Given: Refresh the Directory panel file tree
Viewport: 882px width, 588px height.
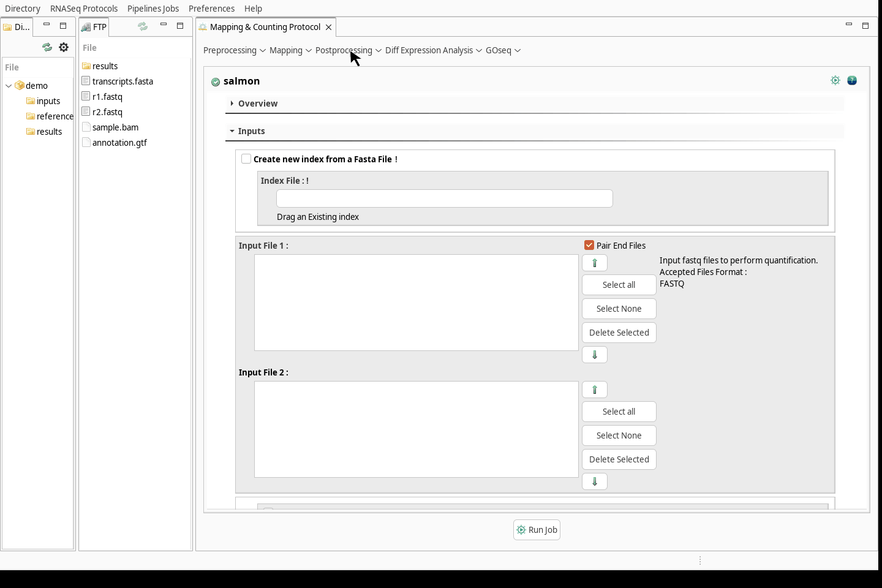Looking at the screenshot, I should tap(47, 47).
